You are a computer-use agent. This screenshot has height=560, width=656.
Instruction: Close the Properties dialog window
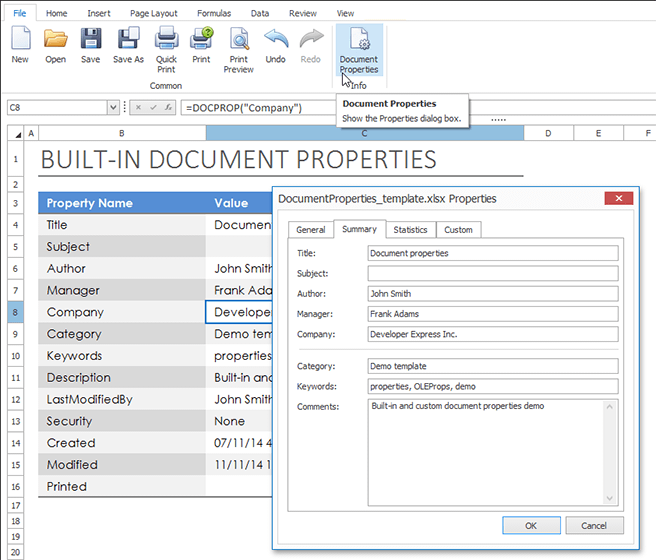coord(617,199)
